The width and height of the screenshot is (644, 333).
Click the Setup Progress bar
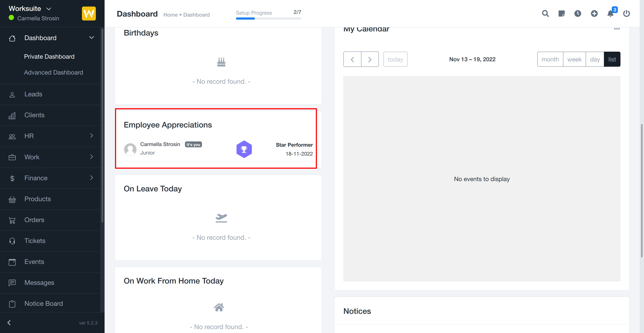268,18
